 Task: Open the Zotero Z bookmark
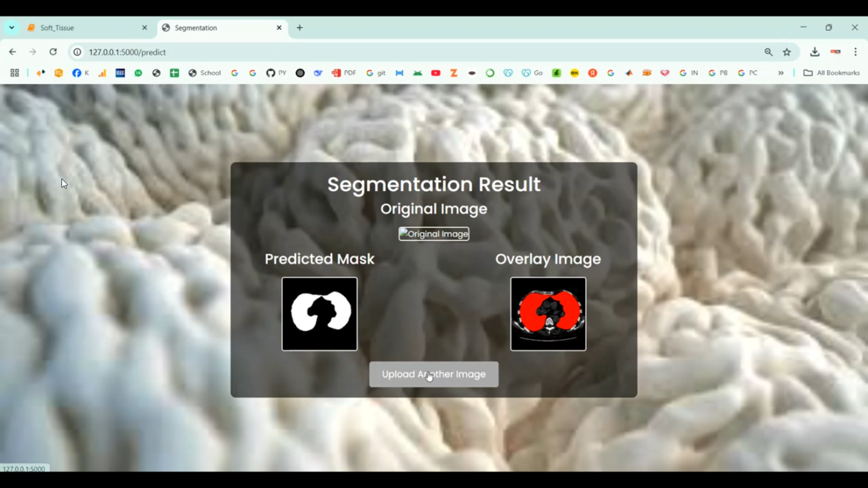[x=454, y=73]
